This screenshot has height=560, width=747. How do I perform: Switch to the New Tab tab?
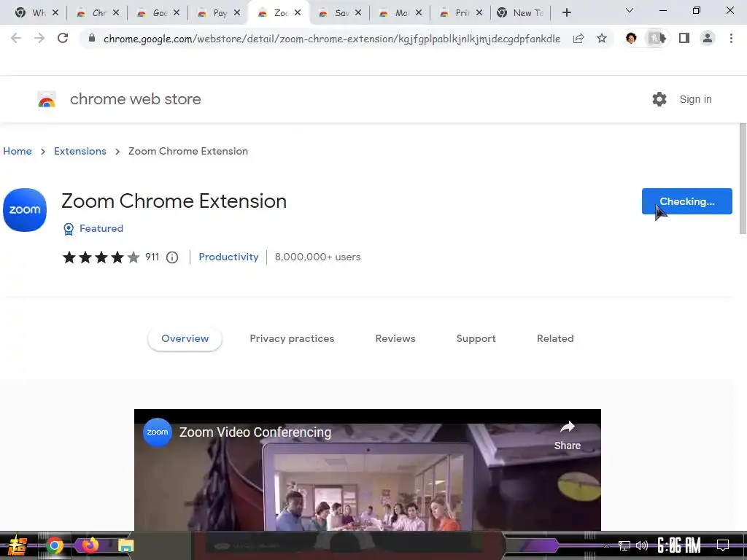pos(522,13)
